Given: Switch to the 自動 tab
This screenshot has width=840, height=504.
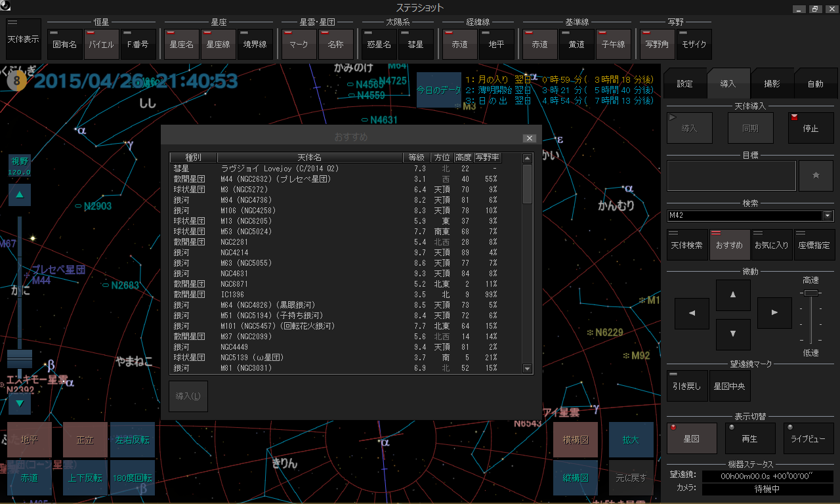Looking at the screenshot, I should [x=815, y=83].
